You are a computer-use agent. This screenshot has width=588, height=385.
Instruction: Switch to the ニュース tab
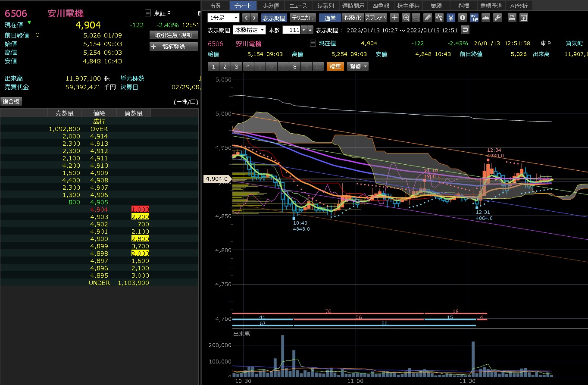[x=298, y=6]
